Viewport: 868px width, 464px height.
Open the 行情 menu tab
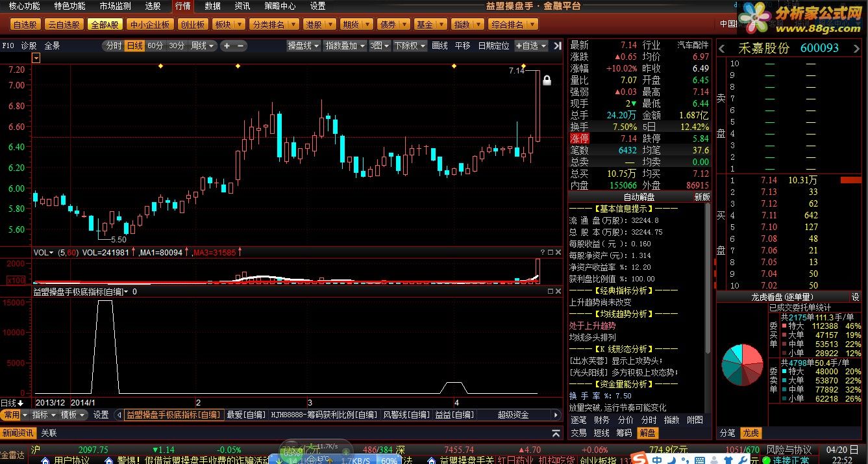pos(184,6)
